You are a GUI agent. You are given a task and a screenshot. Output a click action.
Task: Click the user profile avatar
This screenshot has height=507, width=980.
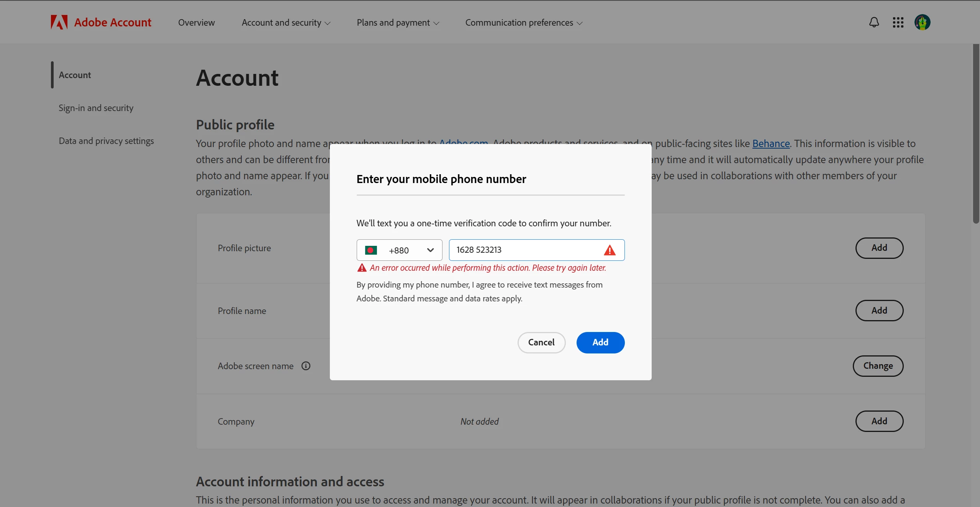pyautogui.click(x=922, y=22)
